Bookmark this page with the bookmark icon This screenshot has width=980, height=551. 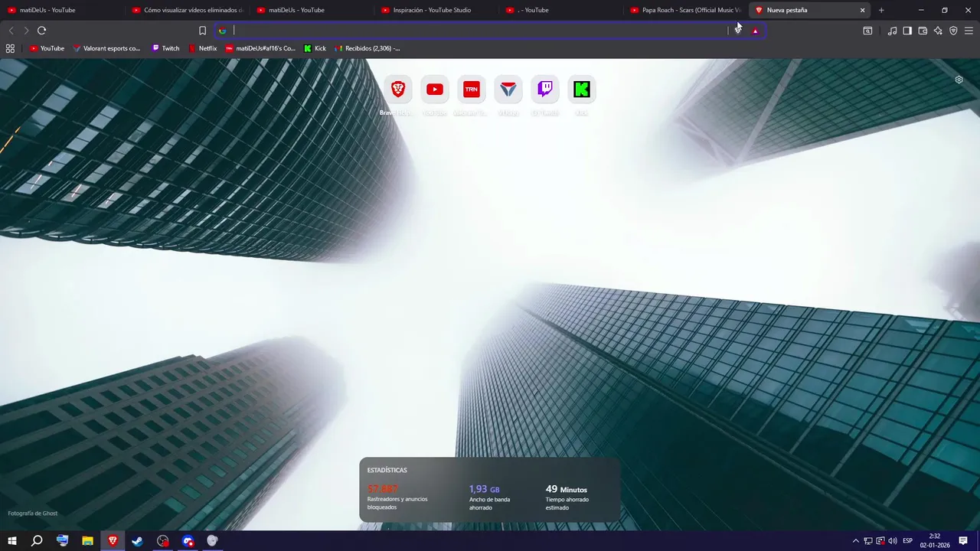click(x=202, y=31)
